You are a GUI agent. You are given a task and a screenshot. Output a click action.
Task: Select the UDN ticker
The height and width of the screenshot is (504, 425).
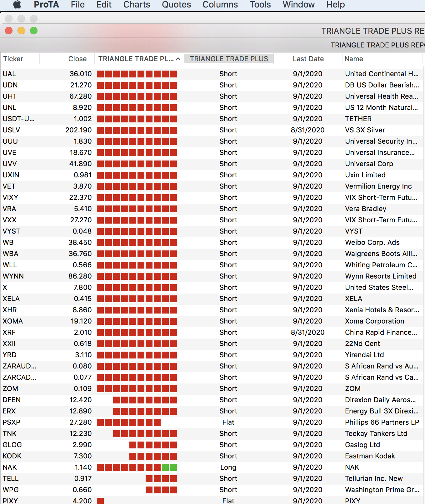click(x=10, y=85)
